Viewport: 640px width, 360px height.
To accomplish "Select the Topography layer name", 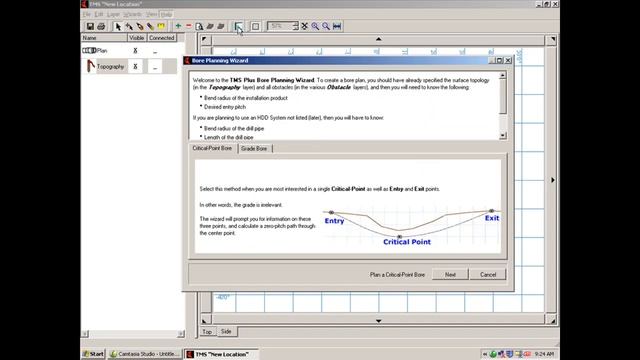I will (110, 67).
